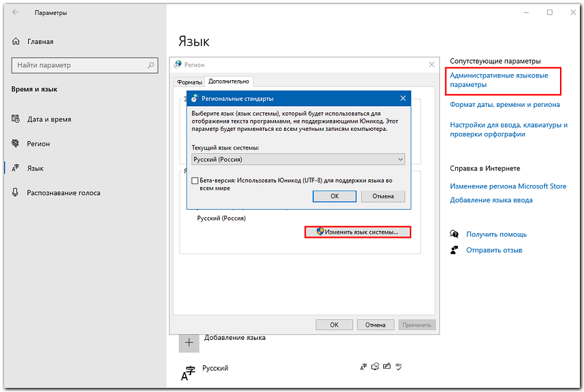Select the Русский language entry
Screen dimensions: 584x392
215,368
